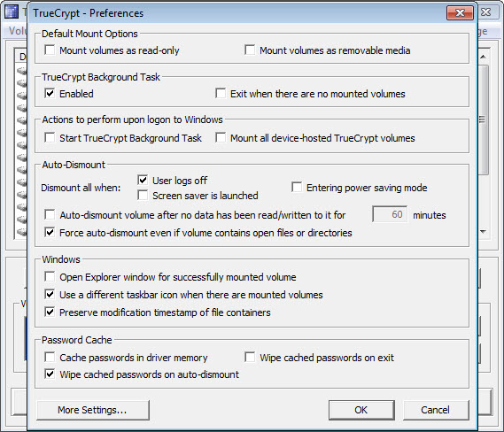Check Mount volumes as removable media
This screenshot has height=432, width=504.
coord(250,50)
